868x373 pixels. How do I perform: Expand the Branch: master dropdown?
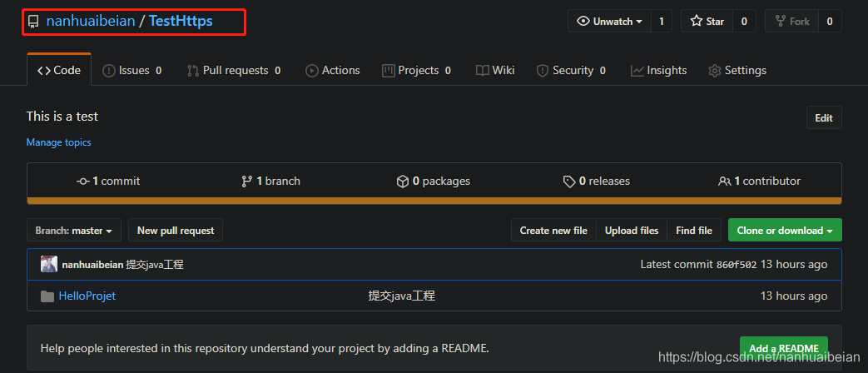tap(73, 231)
